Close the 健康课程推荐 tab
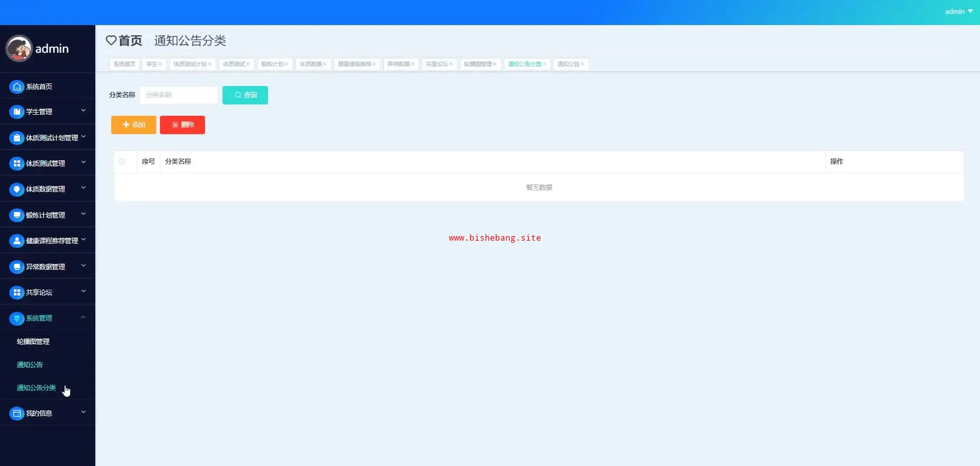The width and height of the screenshot is (980, 466). point(374,64)
